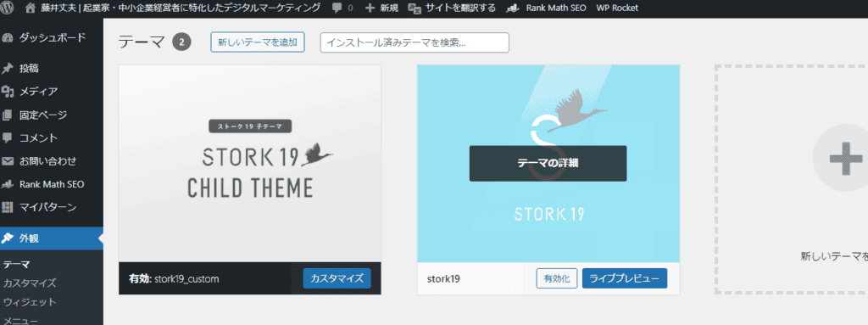Viewport: 868px width, 325px height.
Task: Click 新しいテーマを追加 button
Action: coord(258,42)
